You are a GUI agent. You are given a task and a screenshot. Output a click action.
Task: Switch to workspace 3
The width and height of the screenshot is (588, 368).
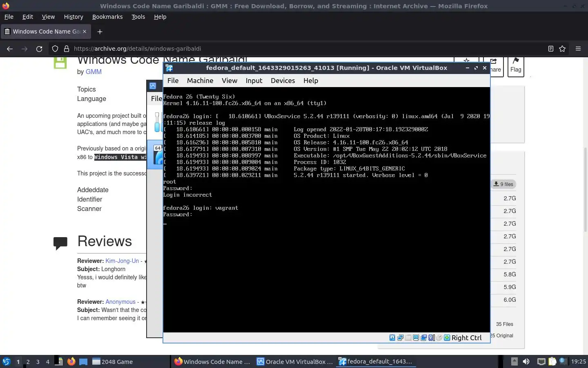pos(38,361)
